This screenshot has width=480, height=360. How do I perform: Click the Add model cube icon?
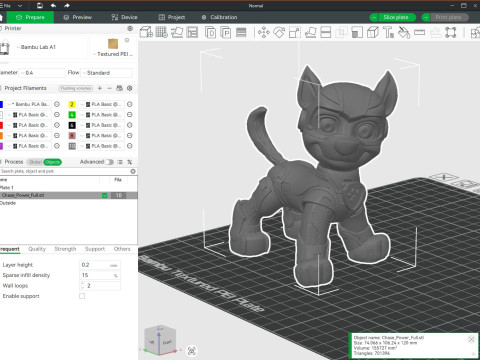tap(146, 32)
